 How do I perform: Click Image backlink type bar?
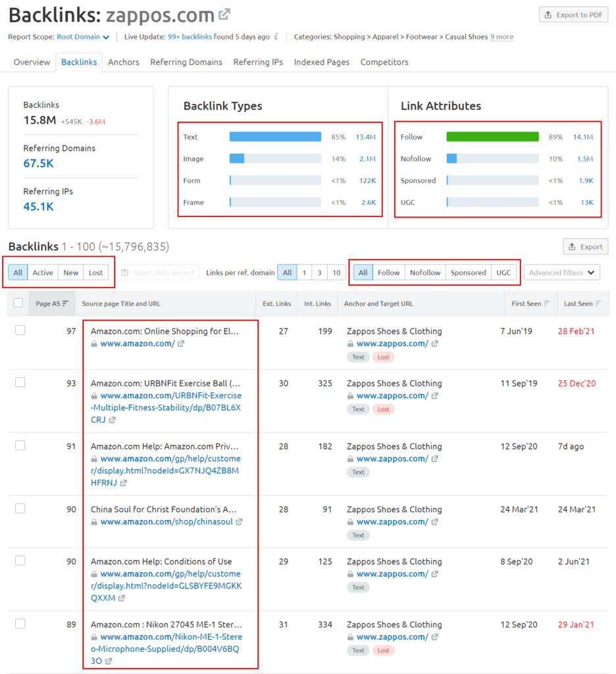(x=275, y=159)
